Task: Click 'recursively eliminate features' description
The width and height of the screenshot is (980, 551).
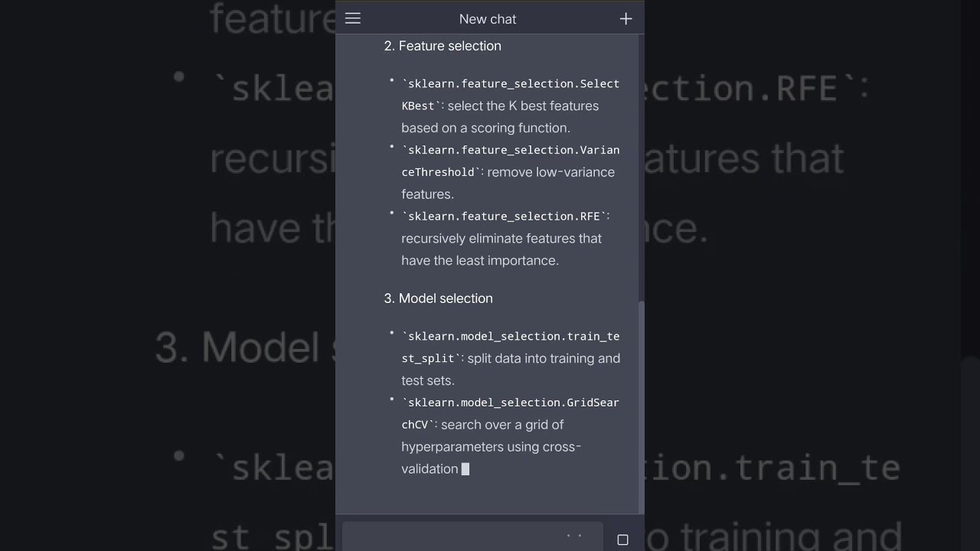Action: pos(501,239)
